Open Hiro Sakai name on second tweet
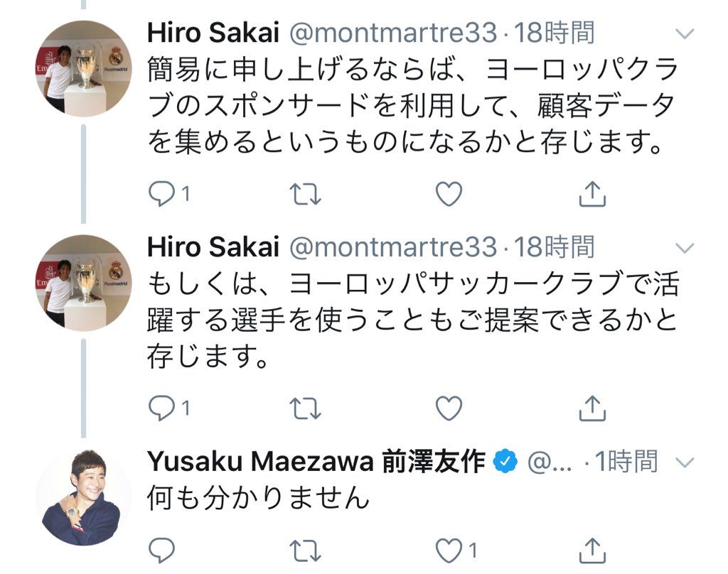 pos(213,247)
